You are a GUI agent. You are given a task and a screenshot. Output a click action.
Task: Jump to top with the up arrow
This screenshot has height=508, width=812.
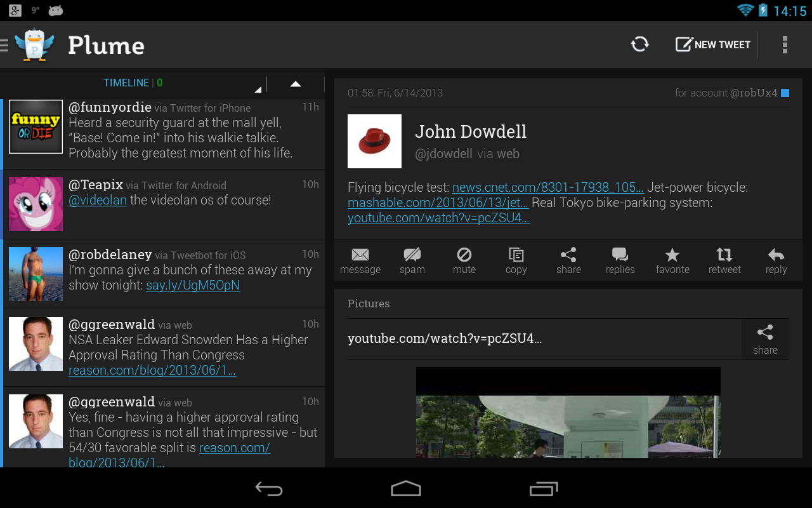(x=296, y=84)
